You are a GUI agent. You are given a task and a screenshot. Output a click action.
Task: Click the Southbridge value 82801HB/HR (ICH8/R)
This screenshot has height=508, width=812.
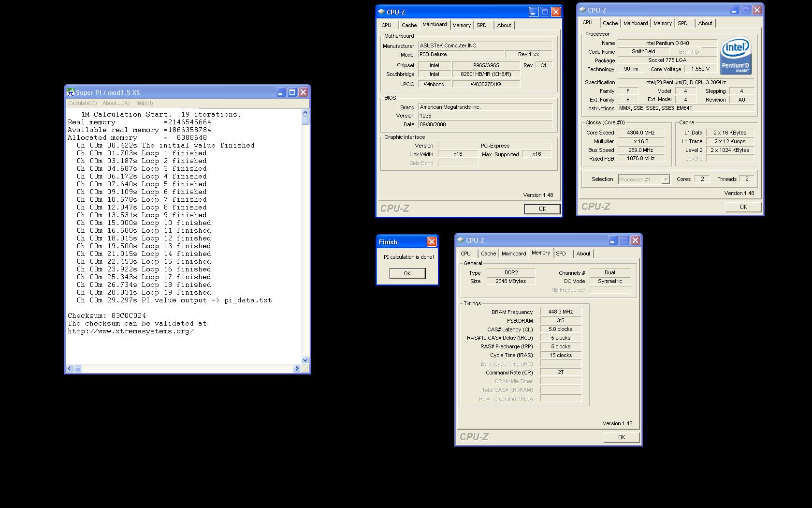[x=486, y=75]
